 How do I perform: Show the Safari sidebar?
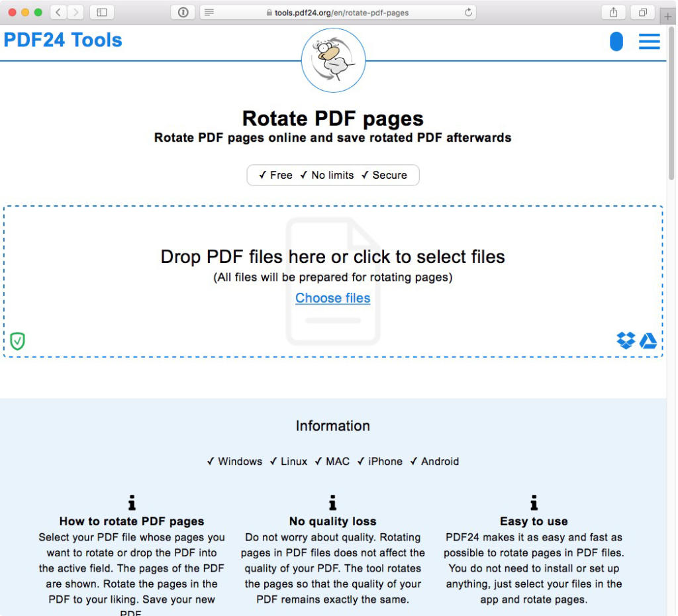point(101,12)
